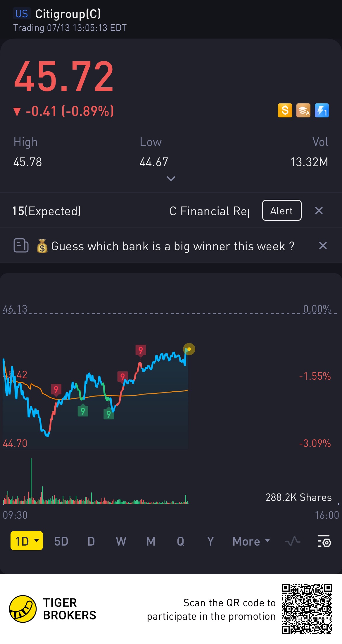This screenshot has width=342, height=644.
Task: Switch chart to the 5D tab
Action: pos(61,541)
